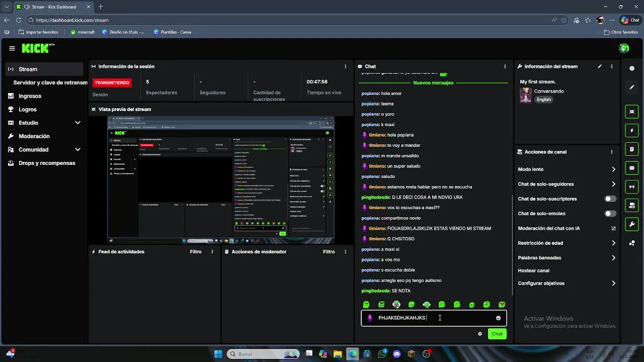The height and width of the screenshot is (362, 644).
Task: Enable Chat de solo-emotes switch
Action: click(610, 214)
